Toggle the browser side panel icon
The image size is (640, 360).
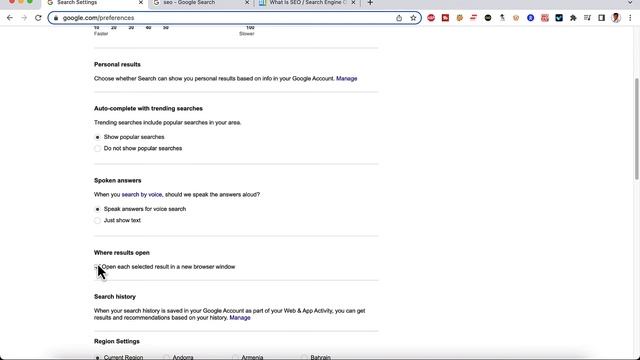tap(601, 18)
